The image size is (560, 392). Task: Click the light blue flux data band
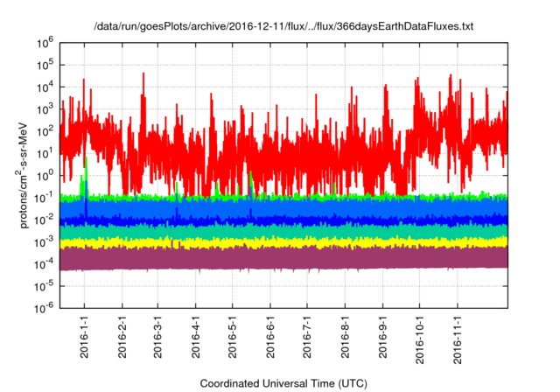(283, 207)
